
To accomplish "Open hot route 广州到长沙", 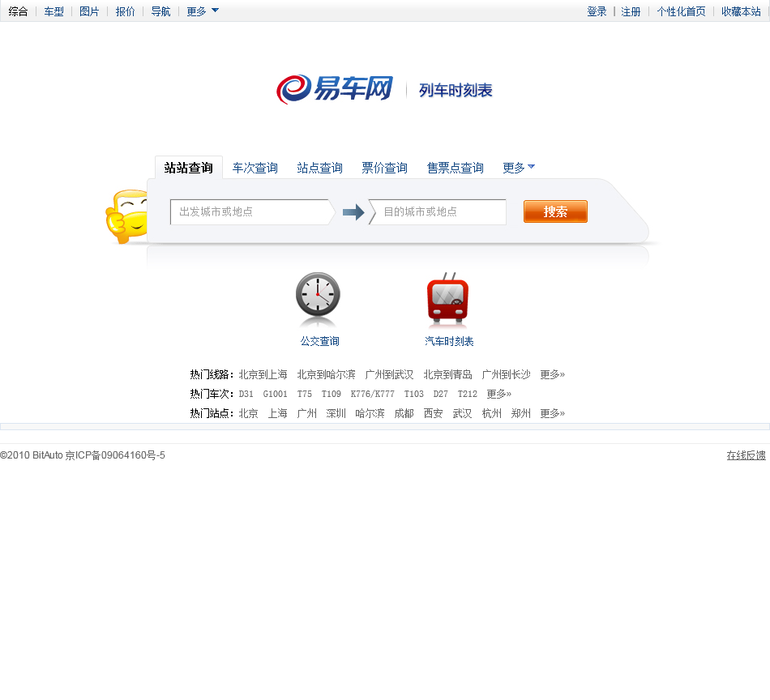I will click(x=507, y=374).
